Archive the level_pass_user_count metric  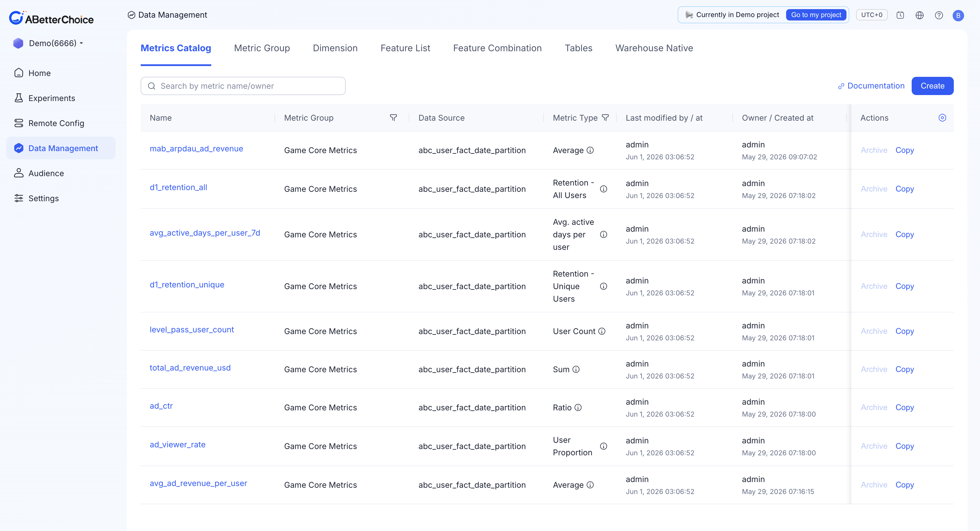click(874, 332)
